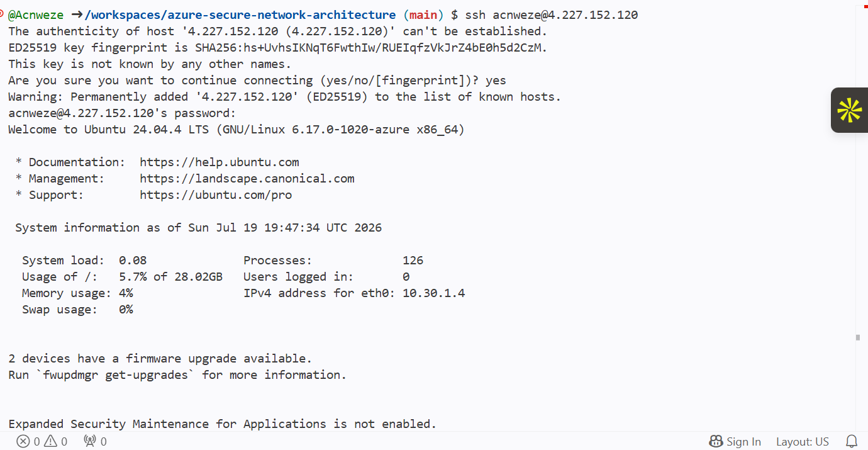
Task: Click the 'Warning: Permanently added' line
Action: [284, 97]
